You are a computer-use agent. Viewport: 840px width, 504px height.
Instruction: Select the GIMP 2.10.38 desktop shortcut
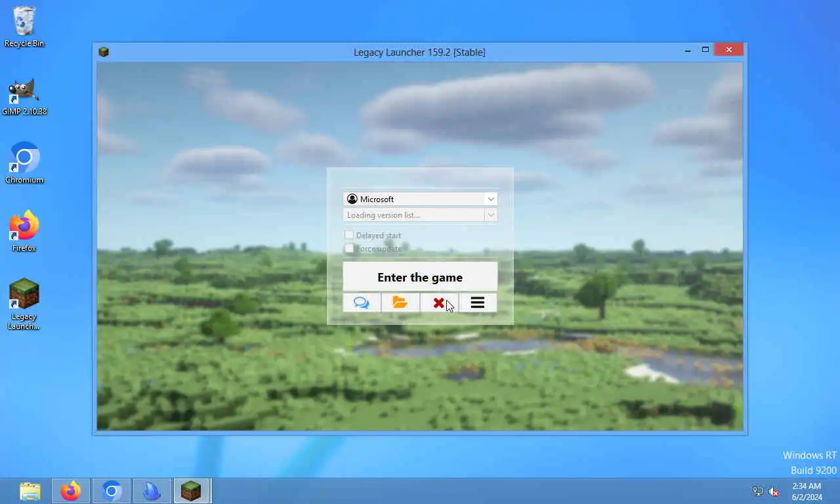(x=24, y=97)
